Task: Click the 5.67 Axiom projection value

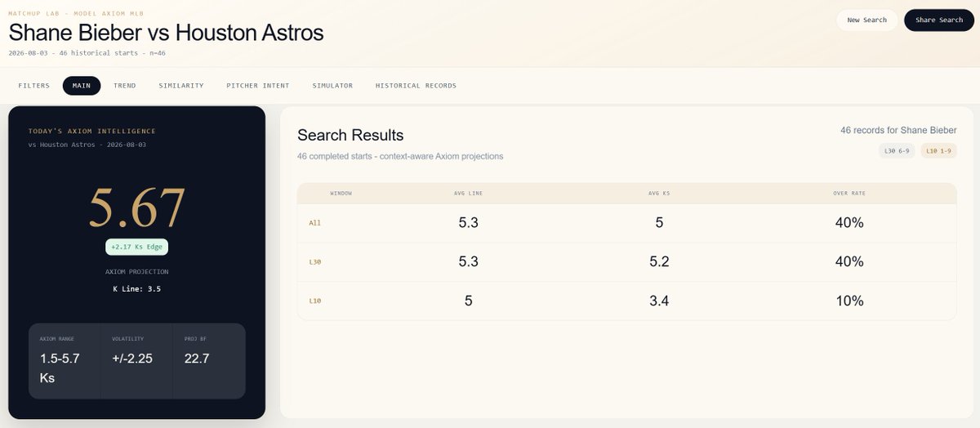Action: point(136,207)
